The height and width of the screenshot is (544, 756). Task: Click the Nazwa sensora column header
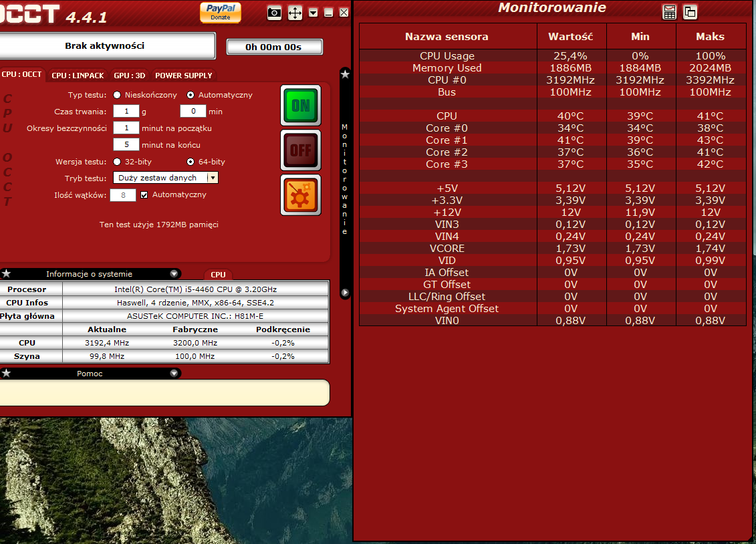(x=447, y=37)
